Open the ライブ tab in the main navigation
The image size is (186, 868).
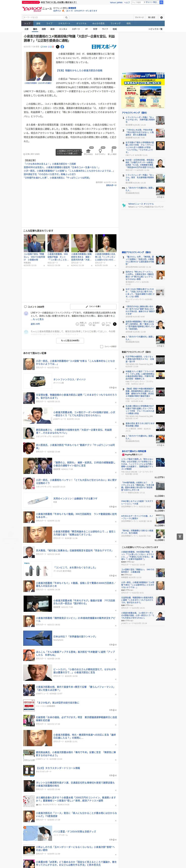coord(49,24)
